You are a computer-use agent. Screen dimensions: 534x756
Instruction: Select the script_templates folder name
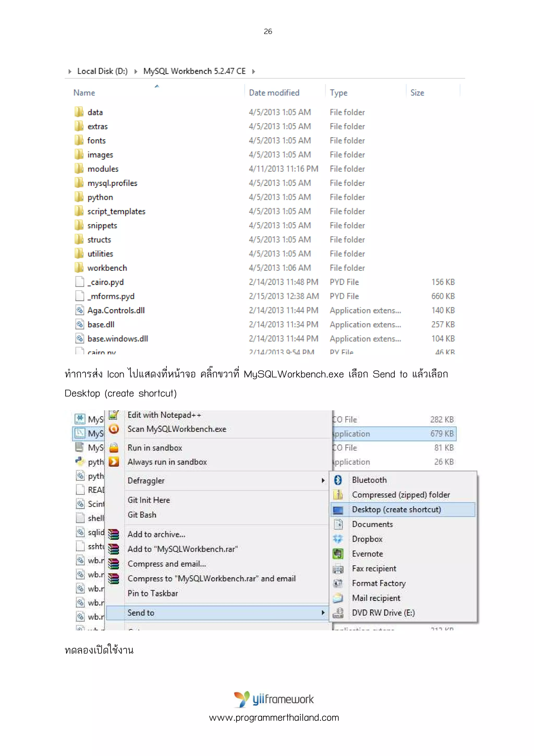point(116,211)
